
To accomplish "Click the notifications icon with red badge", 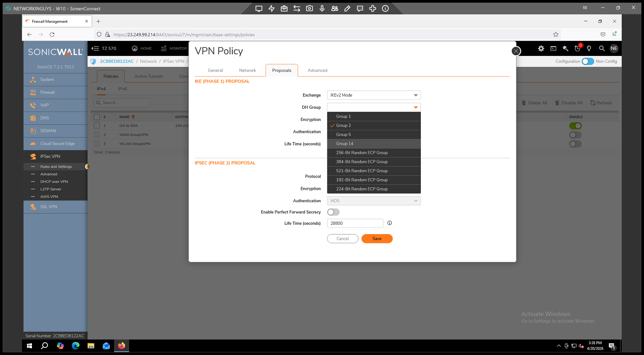I will tap(577, 49).
